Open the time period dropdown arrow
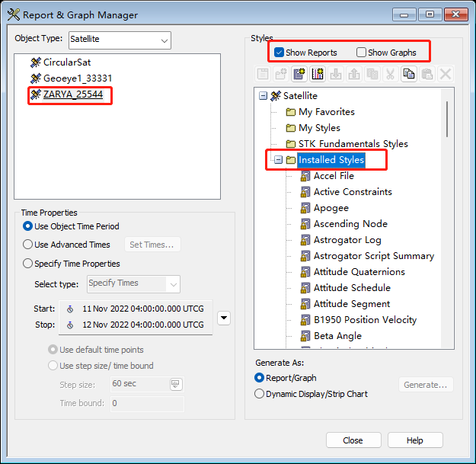Screen dimensions: 476x464 [224, 317]
